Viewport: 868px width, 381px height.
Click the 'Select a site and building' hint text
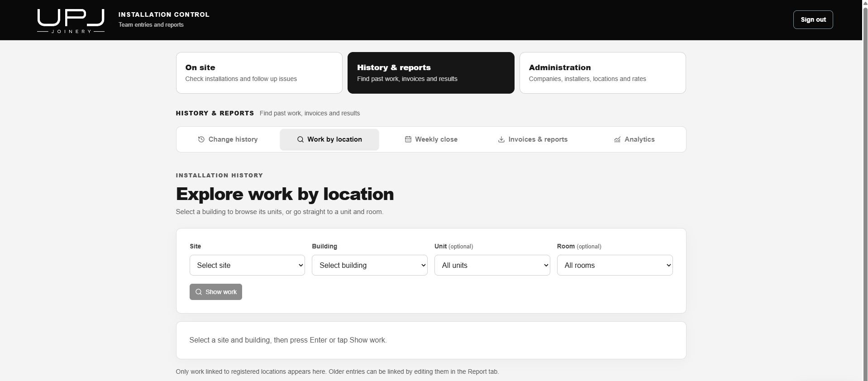(x=288, y=340)
